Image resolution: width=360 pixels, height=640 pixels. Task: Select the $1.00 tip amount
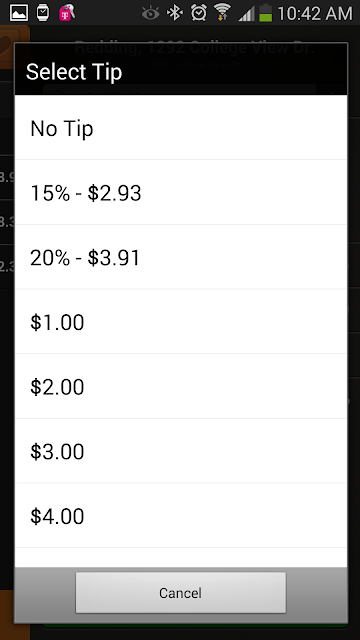click(x=181, y=322)
